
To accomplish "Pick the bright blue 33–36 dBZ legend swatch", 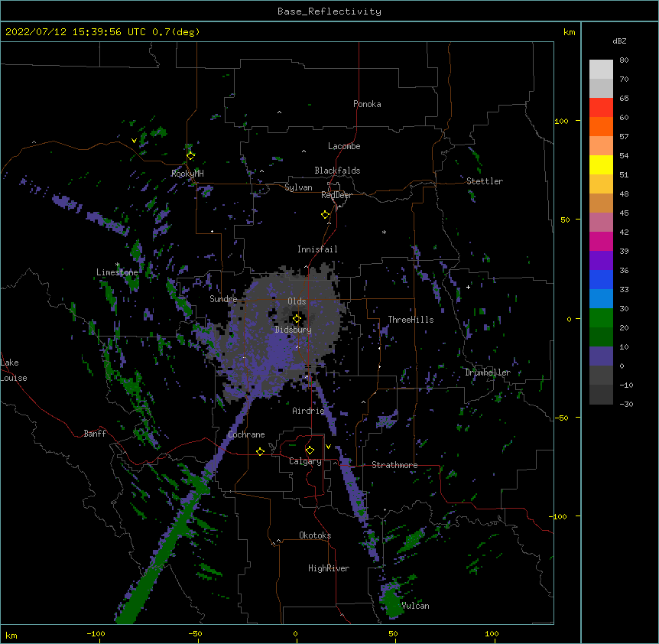I will [x=601, y=279].
